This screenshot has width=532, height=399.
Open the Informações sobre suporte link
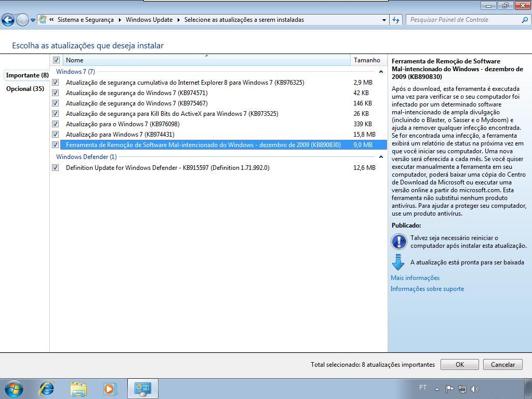point(427,289)
